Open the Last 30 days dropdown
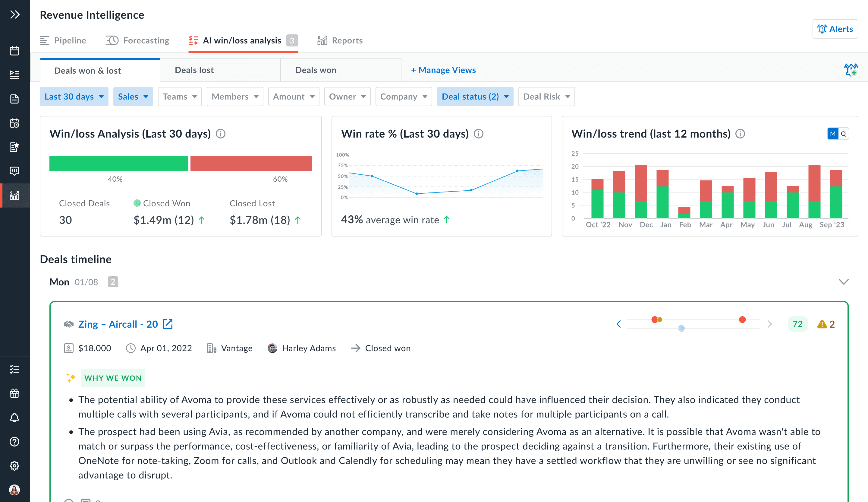The height and width of the screenshot is (502, 868). click(74, 97)
